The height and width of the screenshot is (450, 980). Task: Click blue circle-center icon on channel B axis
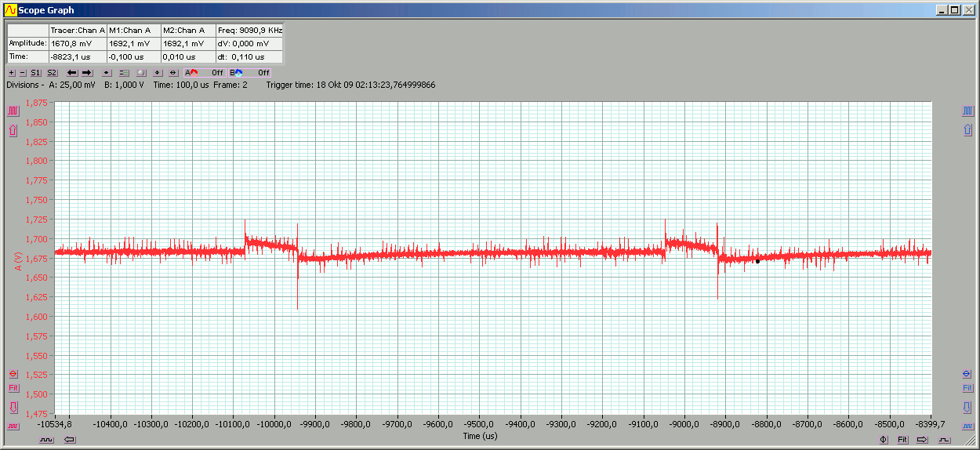coord(967,373)
